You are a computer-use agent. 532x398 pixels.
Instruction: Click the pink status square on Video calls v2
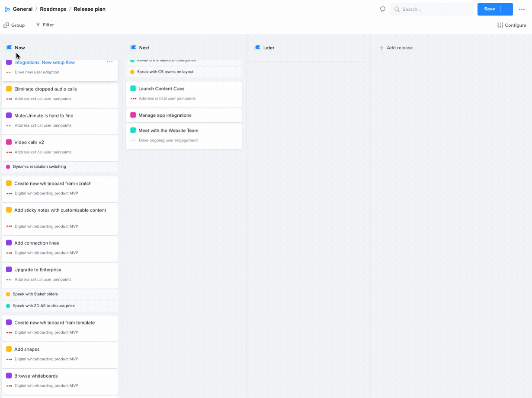coord(9,142)
